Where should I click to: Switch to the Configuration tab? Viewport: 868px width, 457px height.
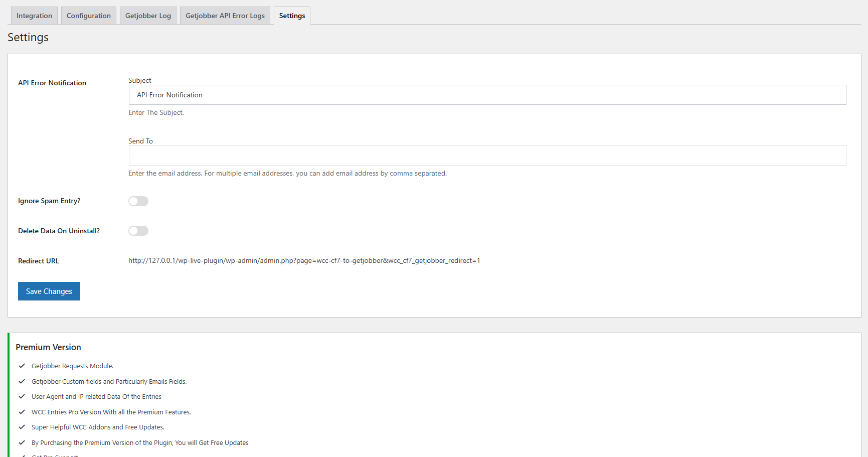[x=89, y=16]
